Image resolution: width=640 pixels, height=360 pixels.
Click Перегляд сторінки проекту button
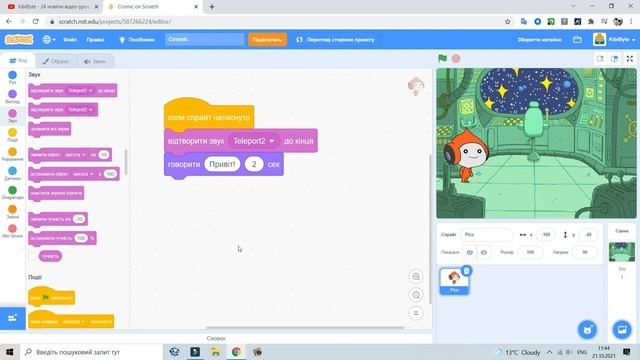pos(336,40)
